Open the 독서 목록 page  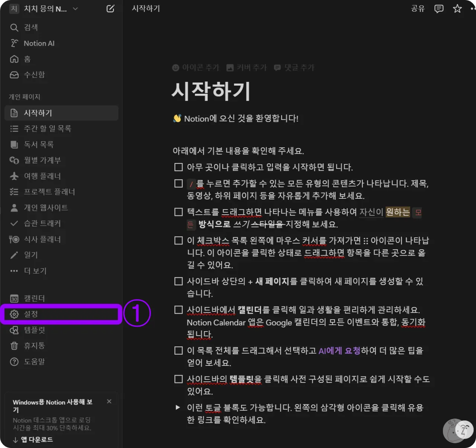click(x=39, y=144)
